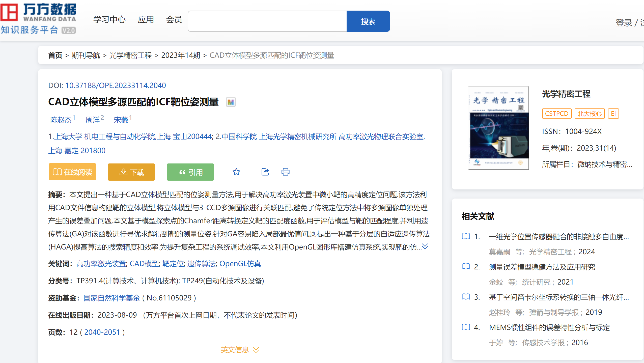
Task: Open author 周洋
Action: [93, 120]
